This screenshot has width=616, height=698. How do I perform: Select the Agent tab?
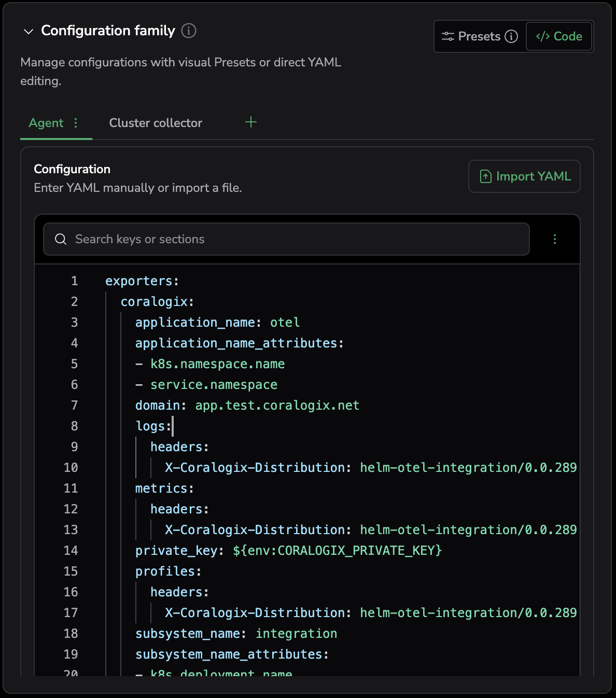click(46, 123)
